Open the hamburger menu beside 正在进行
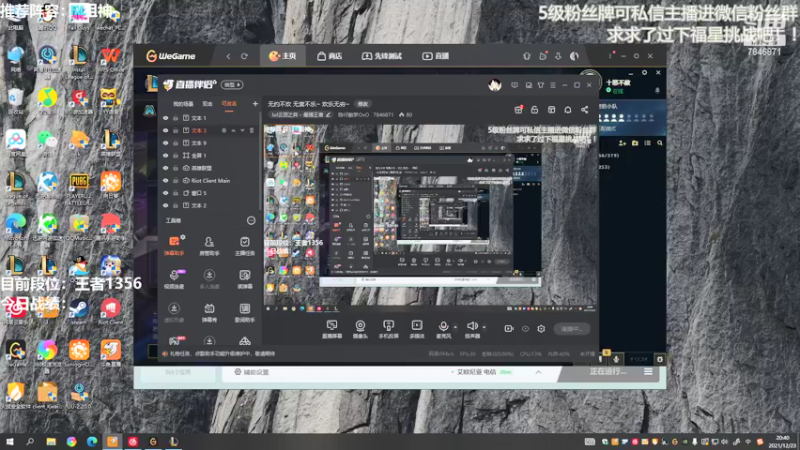Image resolution: width=800 pixels, height=450 pixels. point(648,371)
